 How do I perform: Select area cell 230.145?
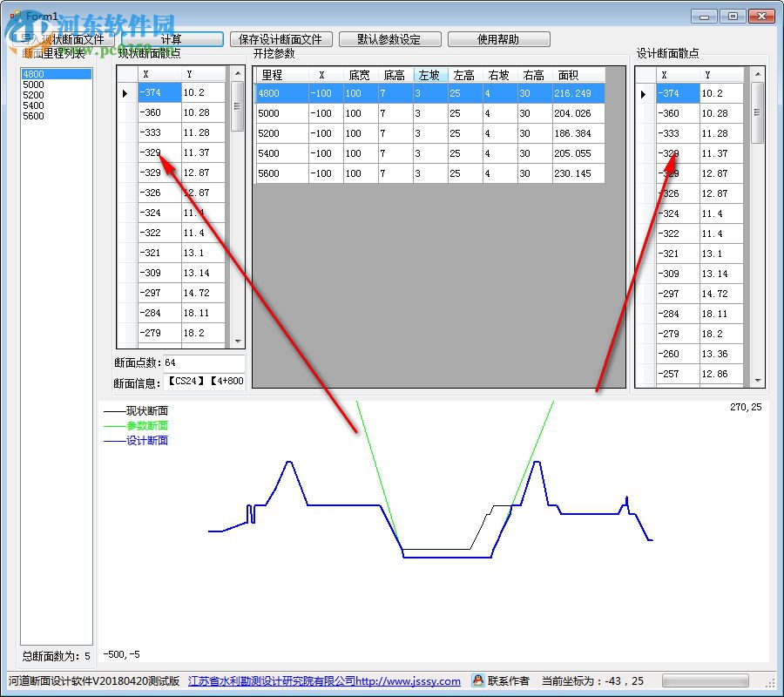(x=578, y=173)
